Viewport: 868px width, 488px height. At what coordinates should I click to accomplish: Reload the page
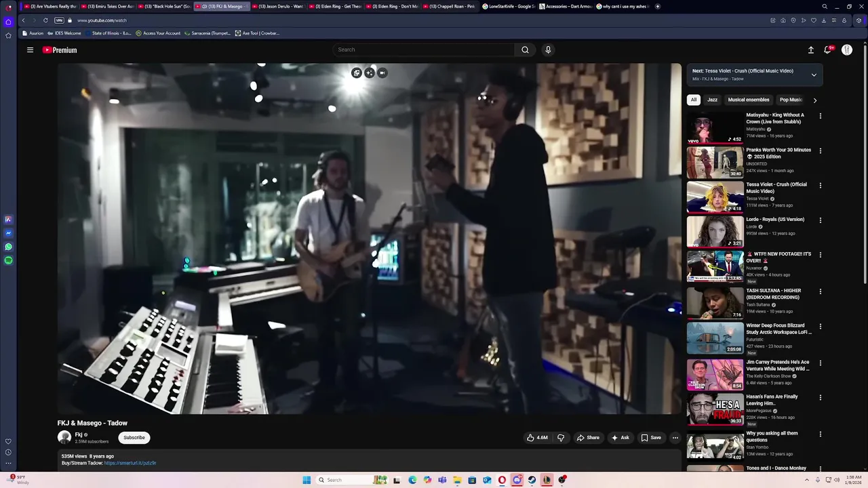(45, 20)
